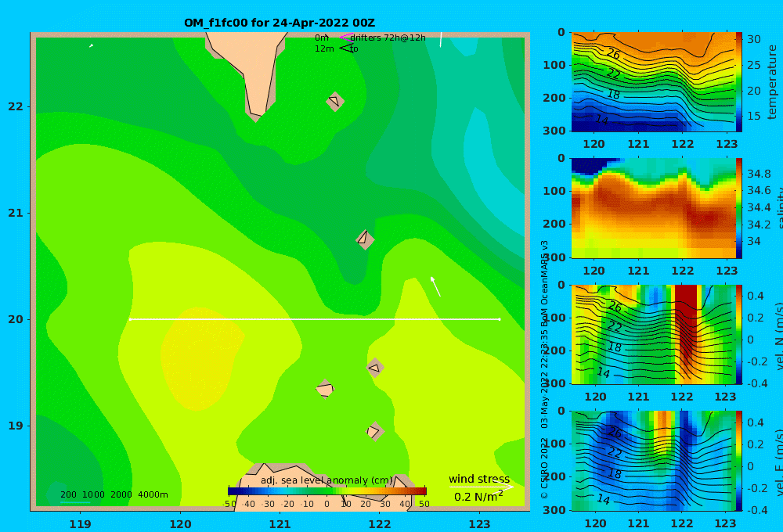This screenshot has height=532, width=783.
Task: Click the '12m' drifter depth label
Action: [324, 49]
